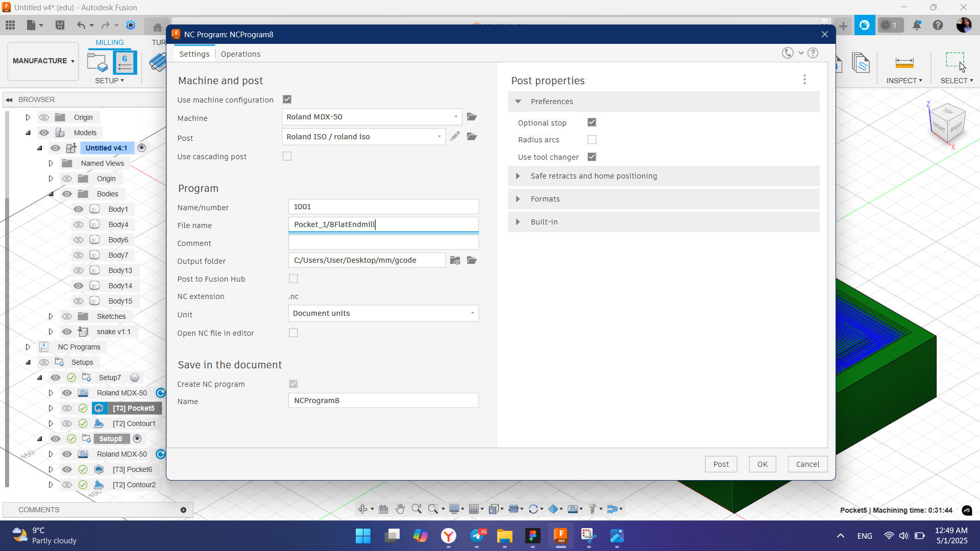
Task: Enable Post to Fusion Hub checkbox
Action: pyautogui.click(x=293, y=279)
